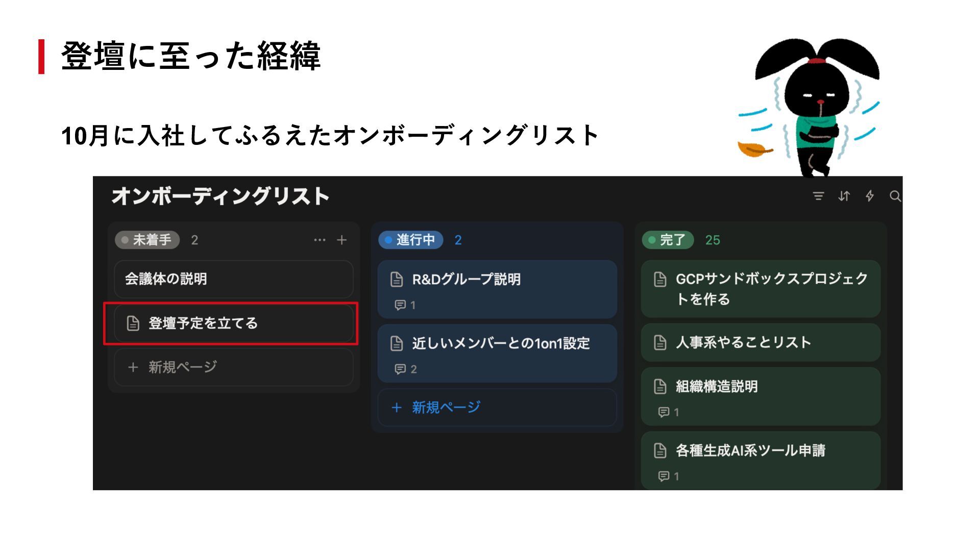
Task: Click the filter icon in board toolbar
Action: tap(818, 196)
